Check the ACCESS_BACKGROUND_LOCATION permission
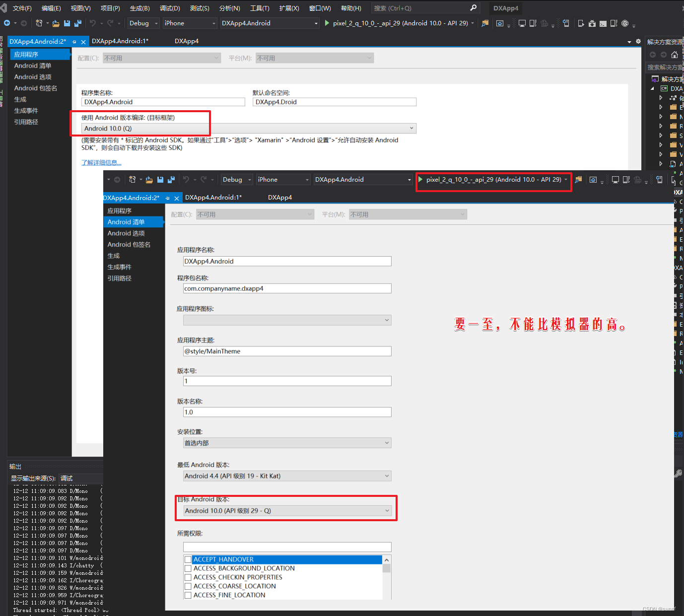The image size is (684, 616). coord(188,568)
